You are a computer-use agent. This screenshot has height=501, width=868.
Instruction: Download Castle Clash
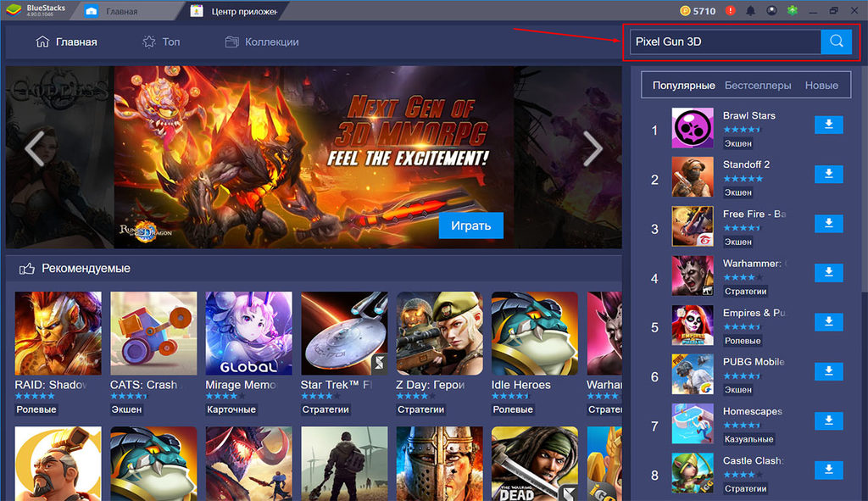pos(829,470)
